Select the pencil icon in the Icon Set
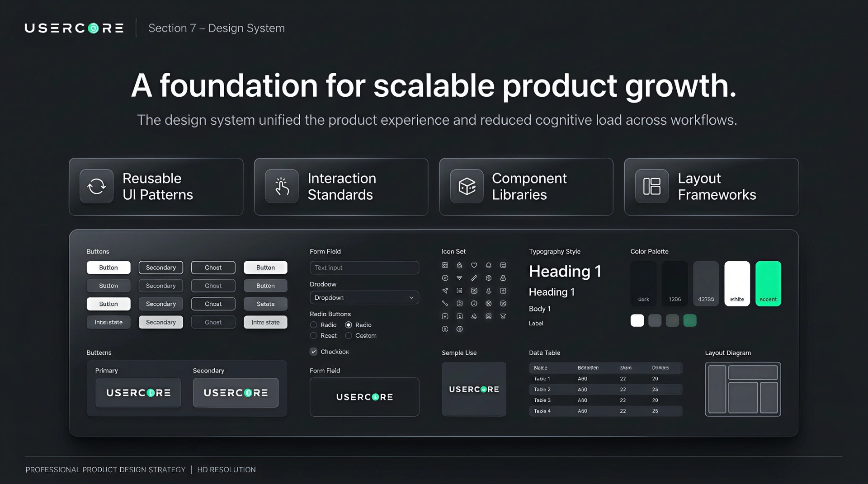The height and width of the screenshot is (484, 868). (x=474, y=278)
